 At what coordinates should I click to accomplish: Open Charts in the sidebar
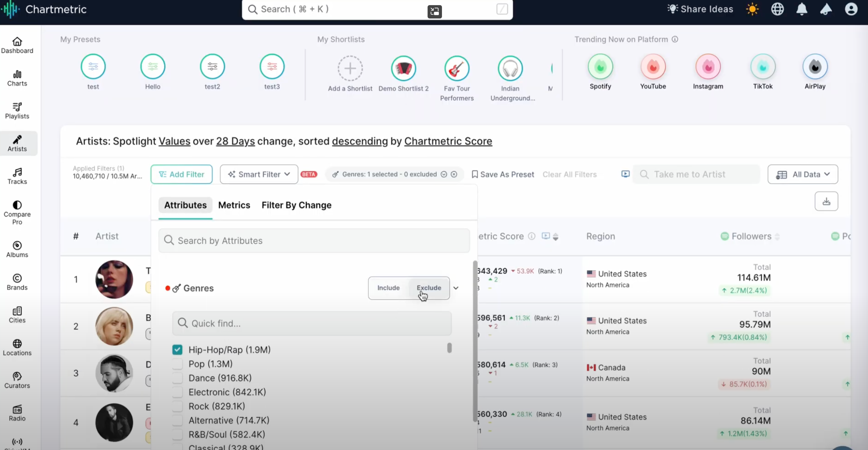click(x=17, y=78)
